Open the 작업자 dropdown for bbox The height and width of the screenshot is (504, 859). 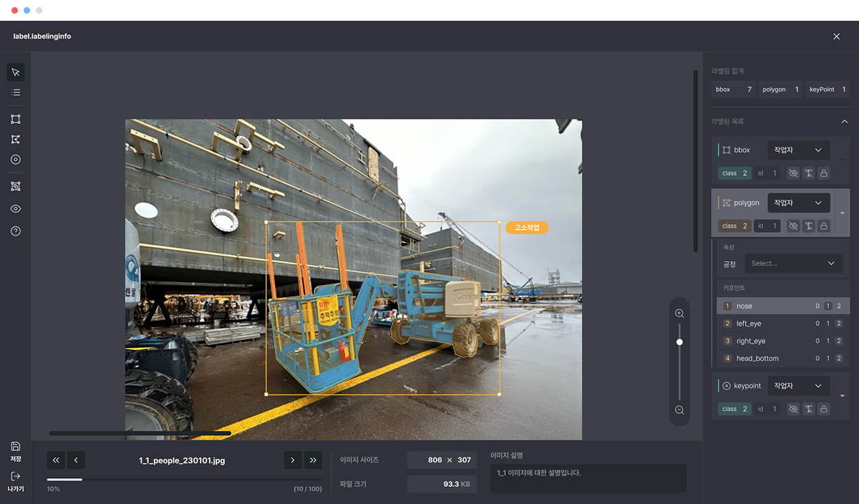tap(798, 150)
